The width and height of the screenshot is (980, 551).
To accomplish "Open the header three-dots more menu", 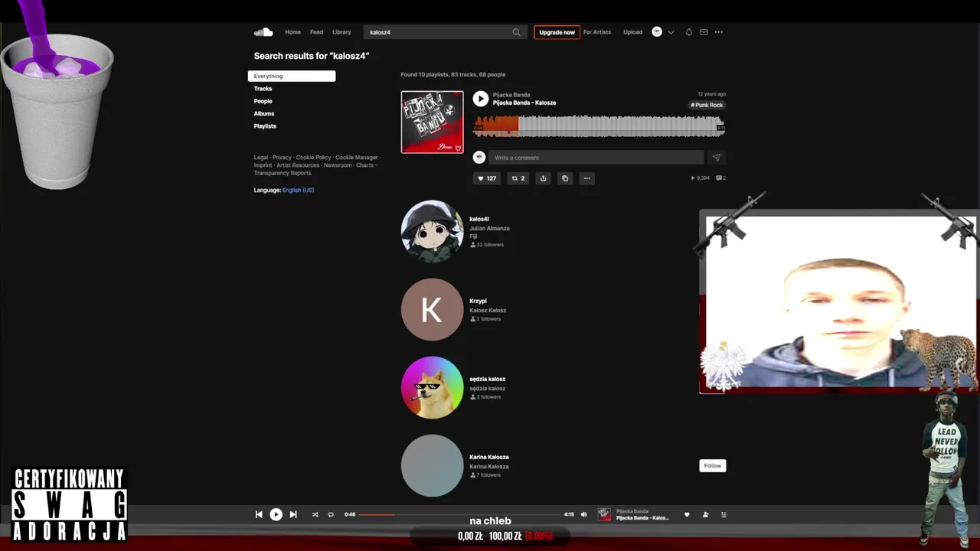I will [718, 32].
